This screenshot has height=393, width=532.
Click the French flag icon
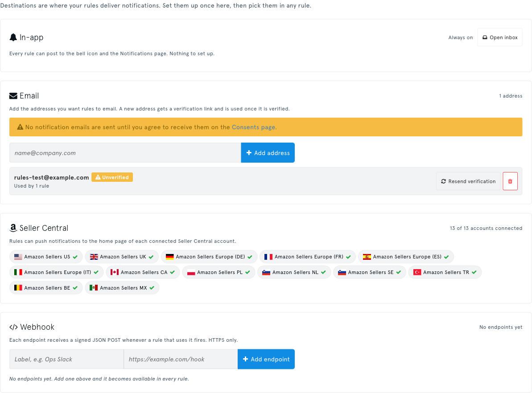click(x=268, y=257)
